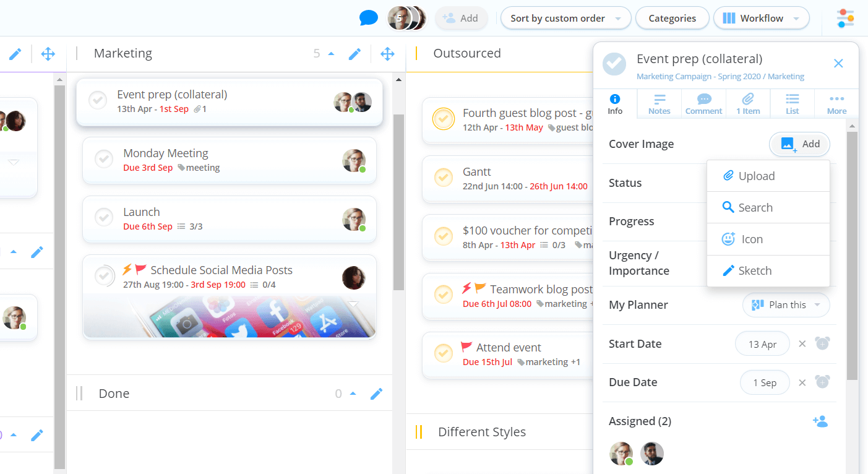Screen dimensions: 868x474
Task: Click the Schedule Social Media Posts assignee avatar
Action: tap(354, 278)
